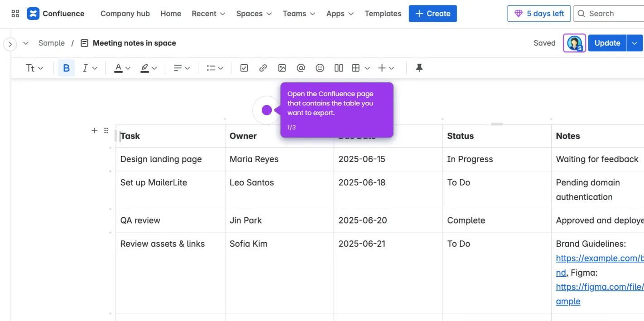This screenshot has height=321, width=644.
Task: Click the 2025-06-15 date cell
Action: click(388, 159)
